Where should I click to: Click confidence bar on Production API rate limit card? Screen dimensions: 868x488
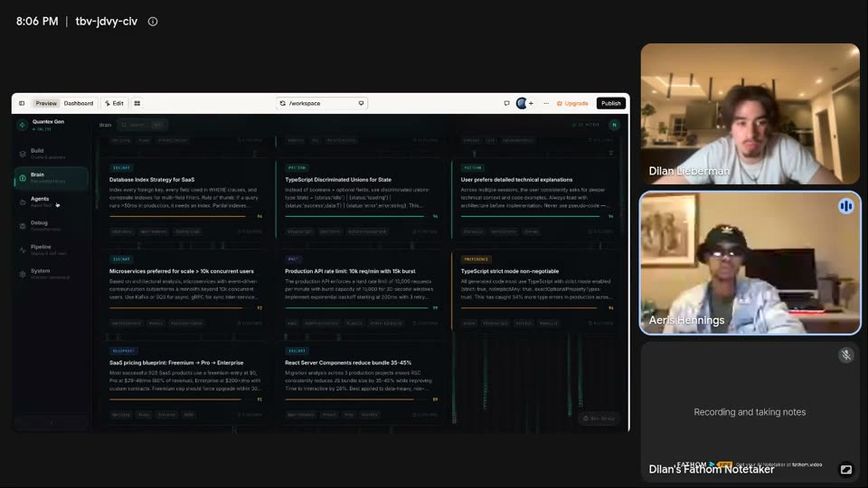click(x=356, y=307)
